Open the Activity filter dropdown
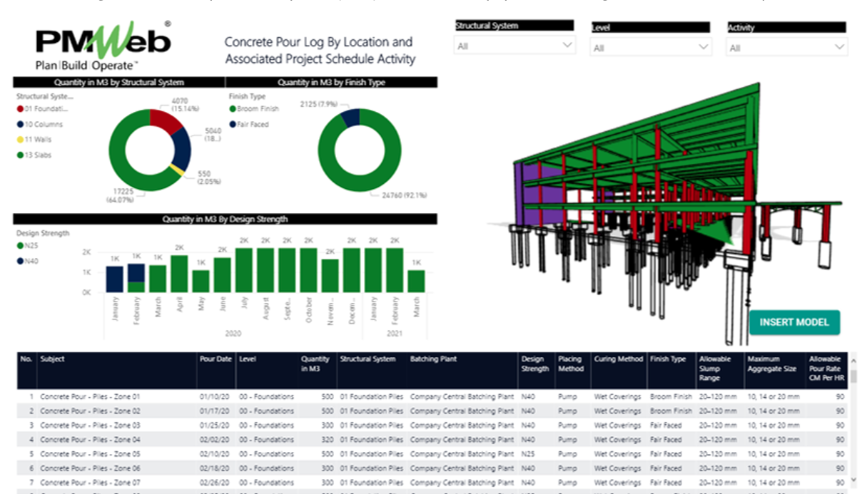862x504 pixels. (786, 48)
